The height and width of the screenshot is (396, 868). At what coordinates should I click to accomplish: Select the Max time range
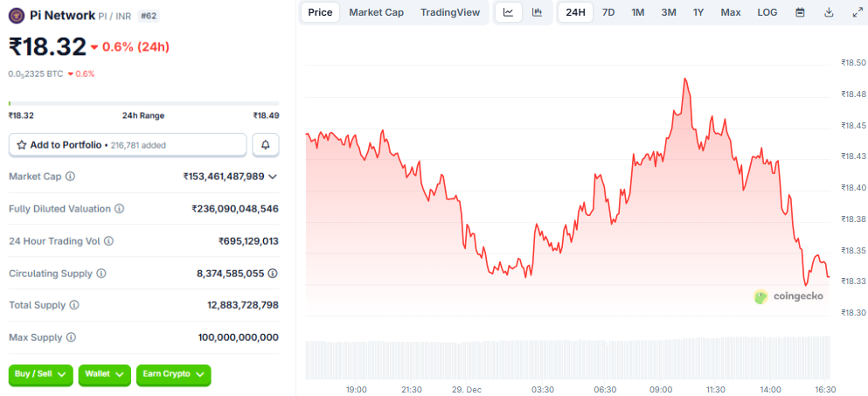tap(731, 12)
